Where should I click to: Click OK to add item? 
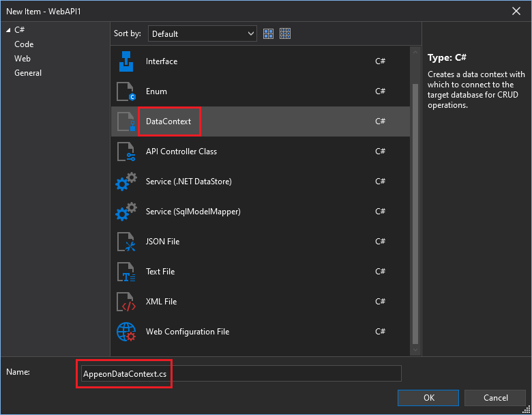click(x=428, y=398)
